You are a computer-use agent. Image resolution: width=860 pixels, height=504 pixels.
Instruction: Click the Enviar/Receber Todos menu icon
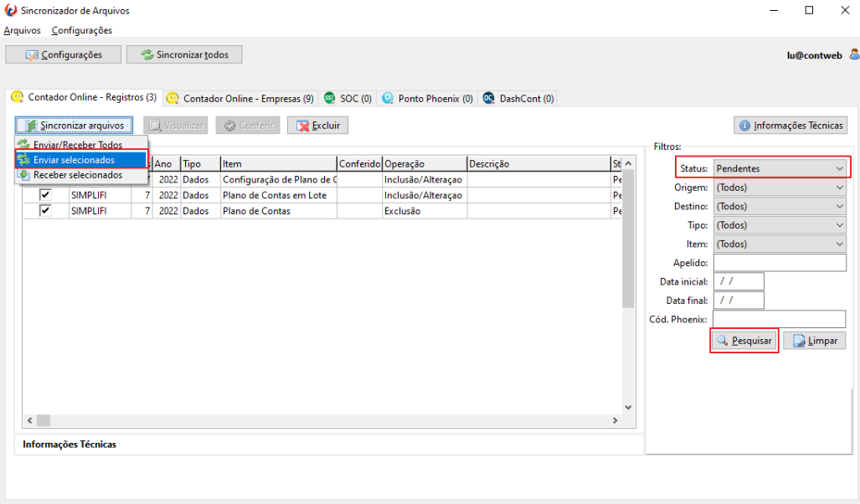tap(23, 144)
